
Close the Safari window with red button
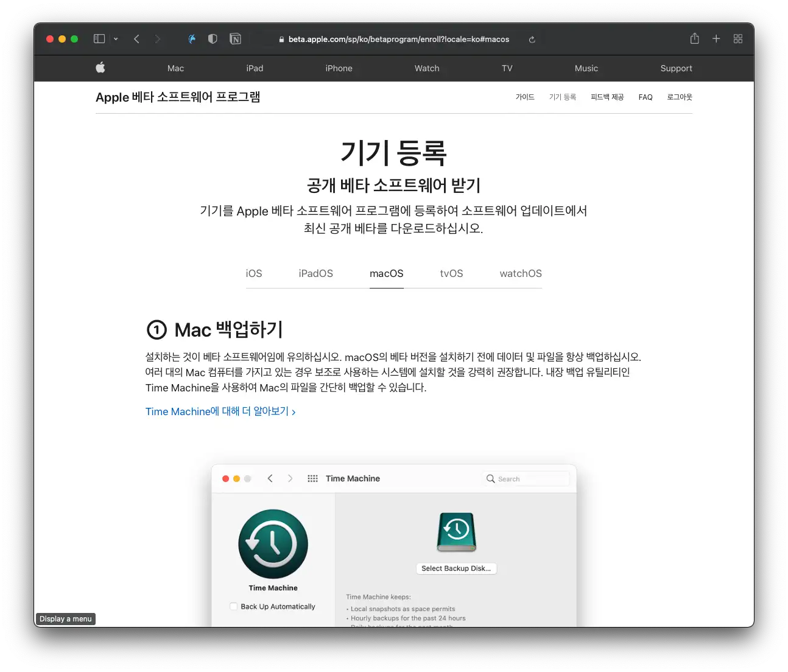click(50, 39)
